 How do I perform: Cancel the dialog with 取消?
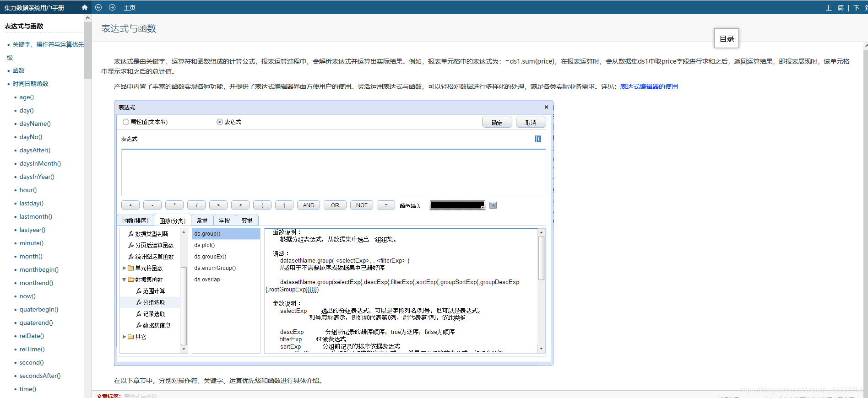click(x=531, y=123)
